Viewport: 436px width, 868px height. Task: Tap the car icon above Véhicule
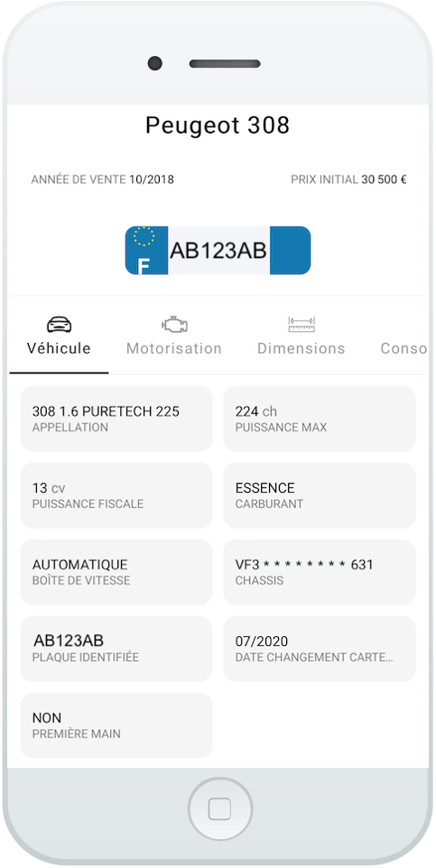click(x=60, y=325)
